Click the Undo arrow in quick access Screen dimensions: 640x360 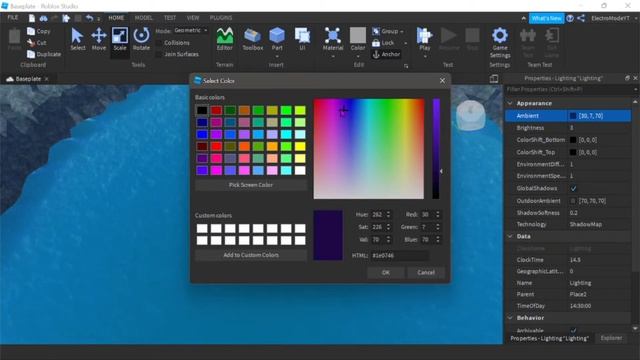pos(89,18)
